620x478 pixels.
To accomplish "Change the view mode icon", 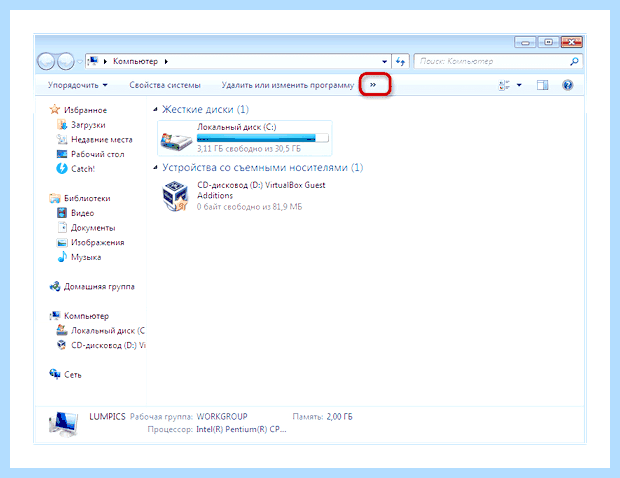I will 504,85.
